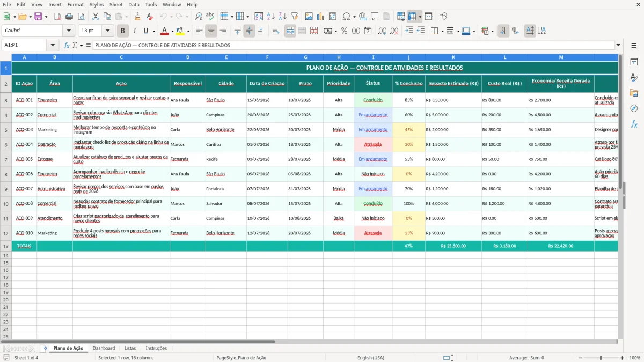Screen dimensions: 644x362
Task: Toggle center horizontal alignment
Action: [x=211, y=31]
